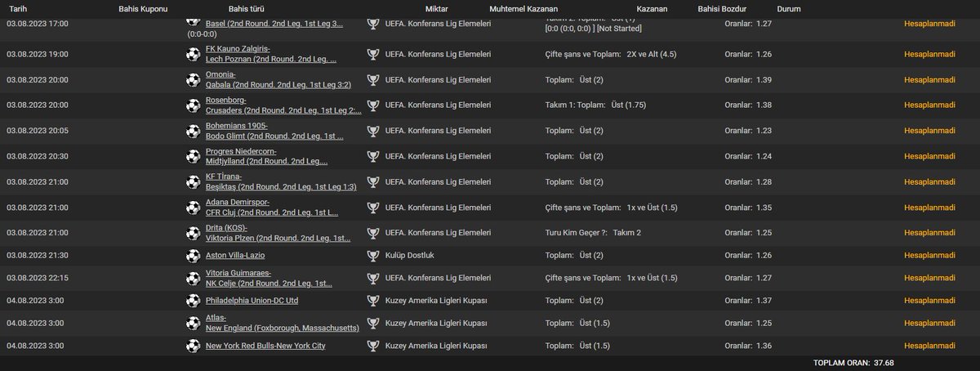Click the 03.08.2023 20:30 date cell
This screenshot has width=980, height=371.
(x=38, y=156)
